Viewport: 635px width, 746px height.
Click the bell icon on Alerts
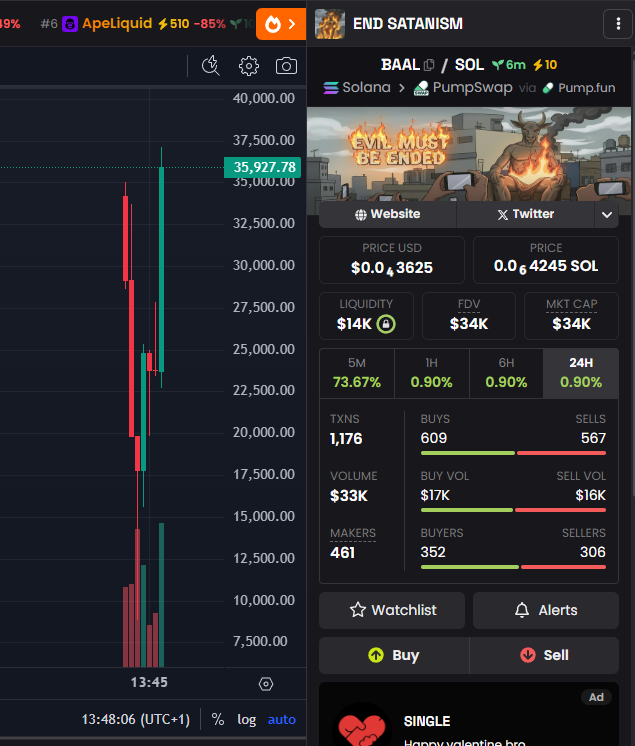coord(522,610)
